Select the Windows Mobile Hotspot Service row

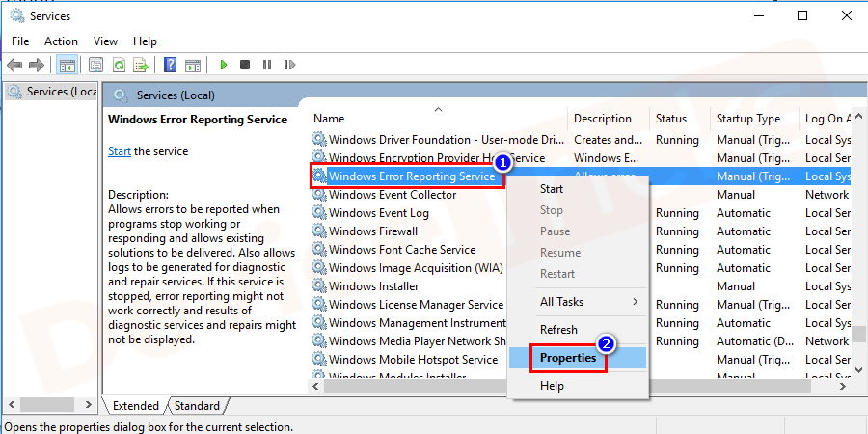click(x=581, y=359)
